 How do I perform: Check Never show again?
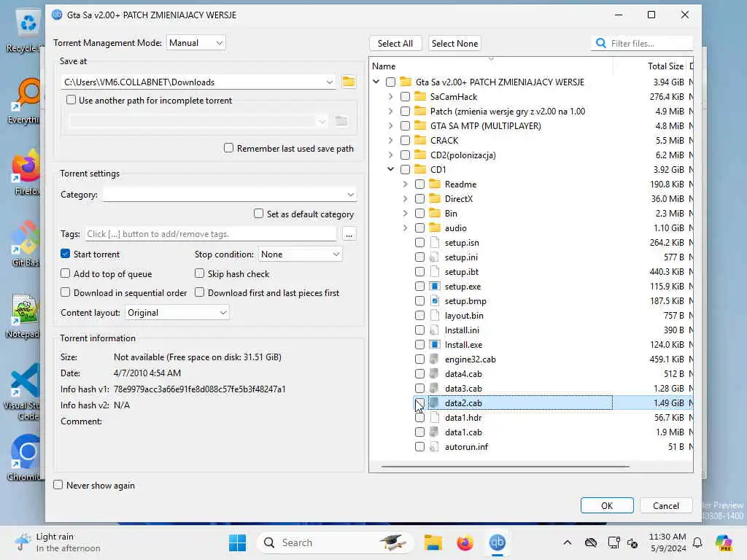[x=58, y=485]
